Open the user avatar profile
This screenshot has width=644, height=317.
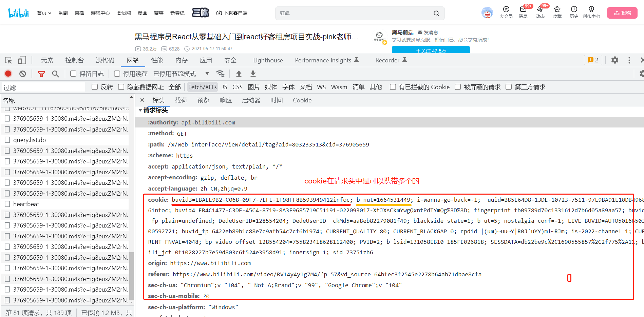coord(487,13)
